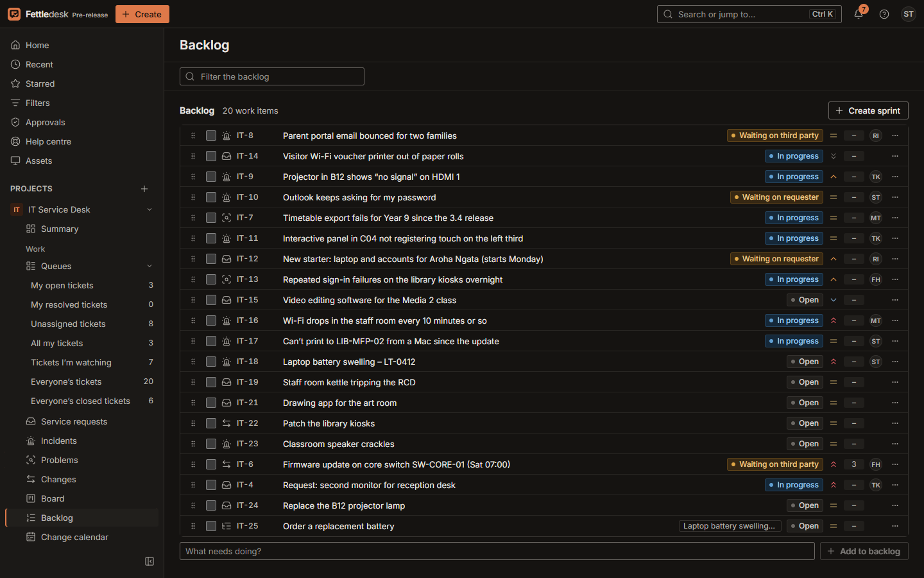Select the checkbox for IT-10

(211, 197)
